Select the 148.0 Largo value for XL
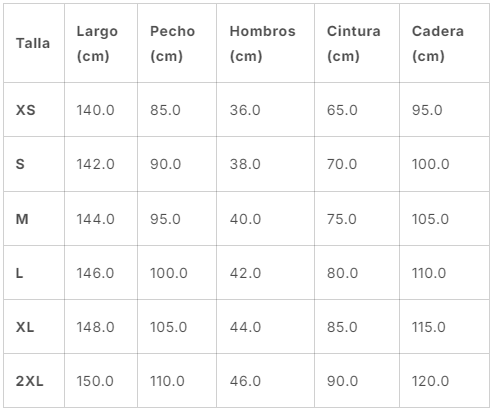This screenshot has height=411, width=493. (95, 327)
